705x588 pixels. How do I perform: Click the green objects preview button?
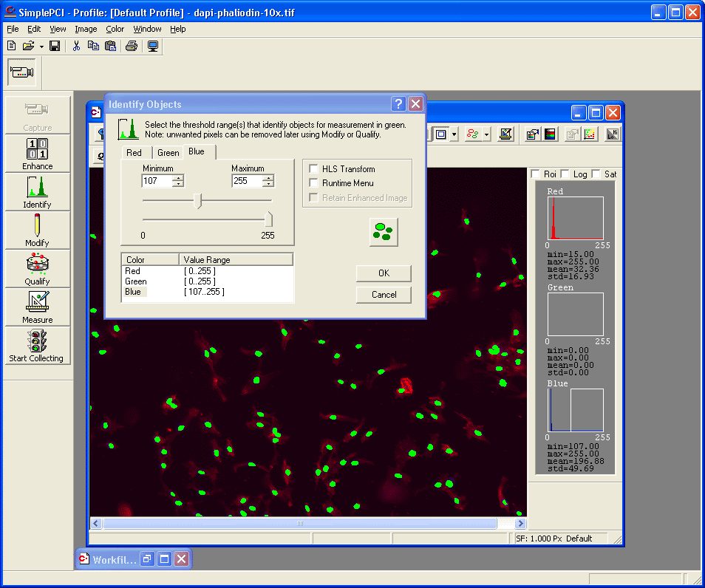pos(384,231)
